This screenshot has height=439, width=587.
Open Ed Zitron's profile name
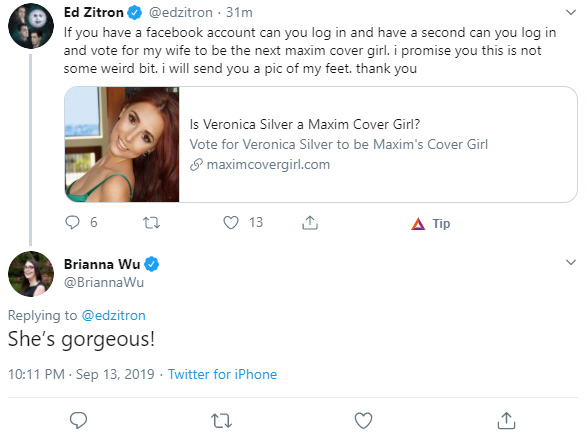94,13
